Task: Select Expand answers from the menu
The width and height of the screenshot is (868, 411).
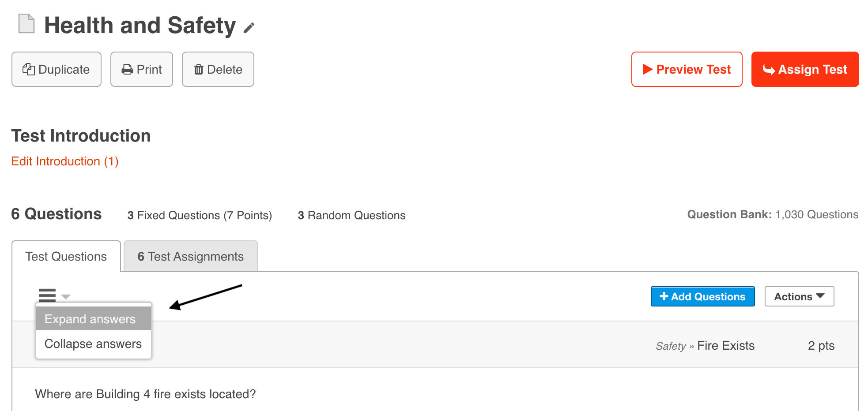Action: [x=90, y=319]
